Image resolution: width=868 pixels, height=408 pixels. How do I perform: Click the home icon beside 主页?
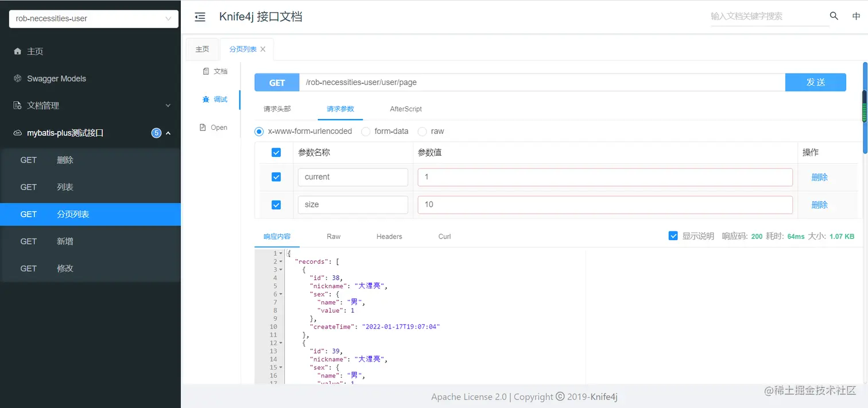[x=17, y=51]
